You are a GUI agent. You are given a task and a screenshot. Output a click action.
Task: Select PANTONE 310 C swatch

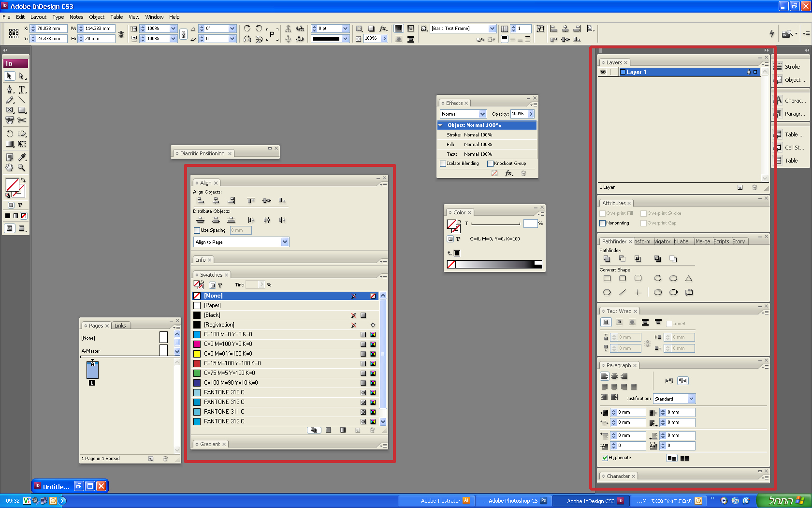point(285,392)
